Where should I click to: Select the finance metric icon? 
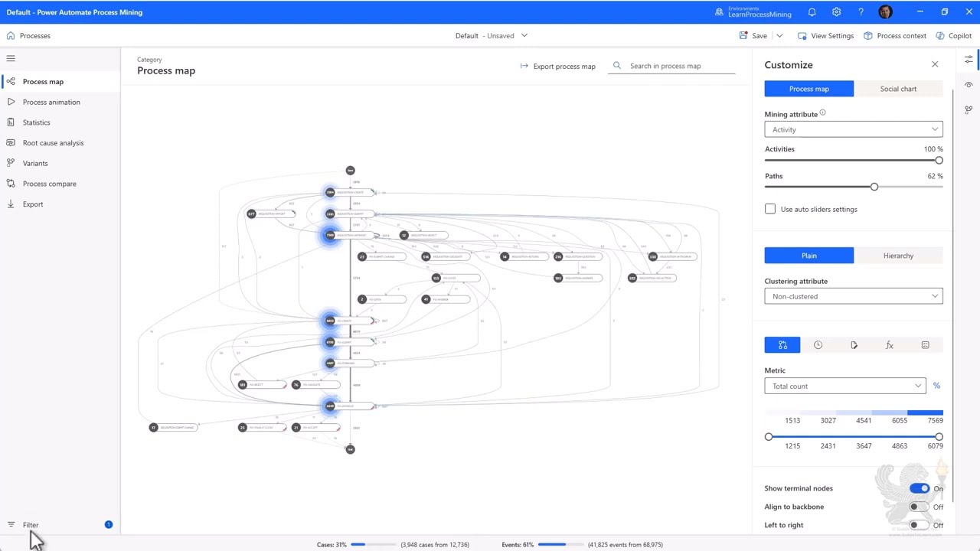click(x=925, y=345)
